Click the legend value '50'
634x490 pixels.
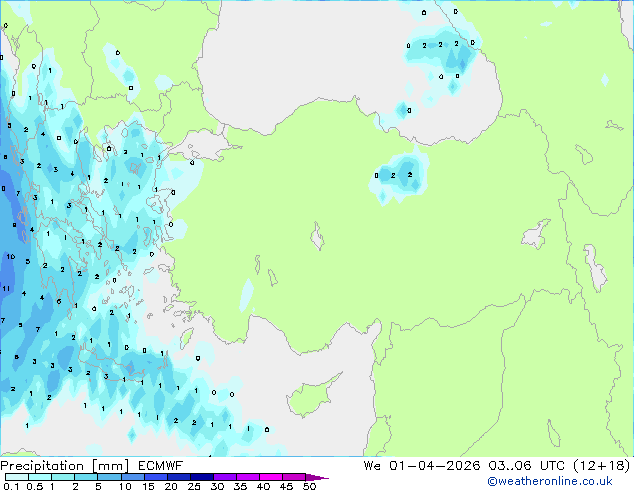309,486
